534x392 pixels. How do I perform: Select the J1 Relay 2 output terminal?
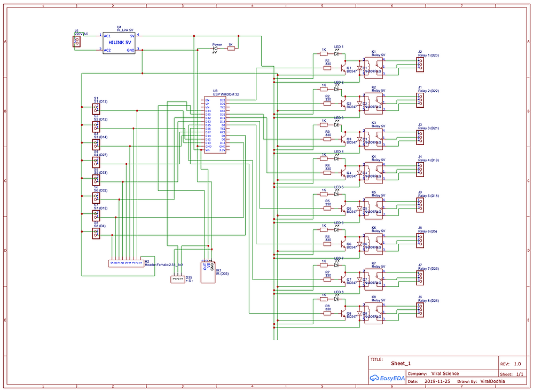[x=420, y=100]
